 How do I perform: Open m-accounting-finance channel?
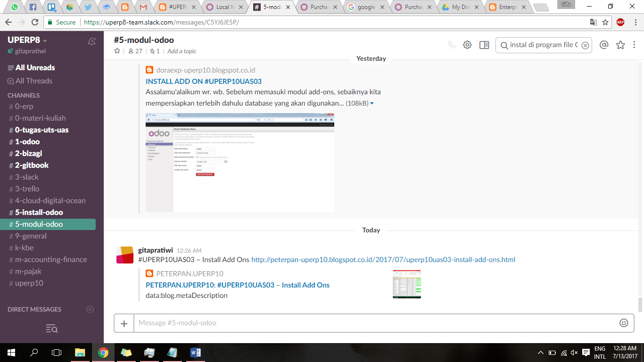[x=48, y=260]
